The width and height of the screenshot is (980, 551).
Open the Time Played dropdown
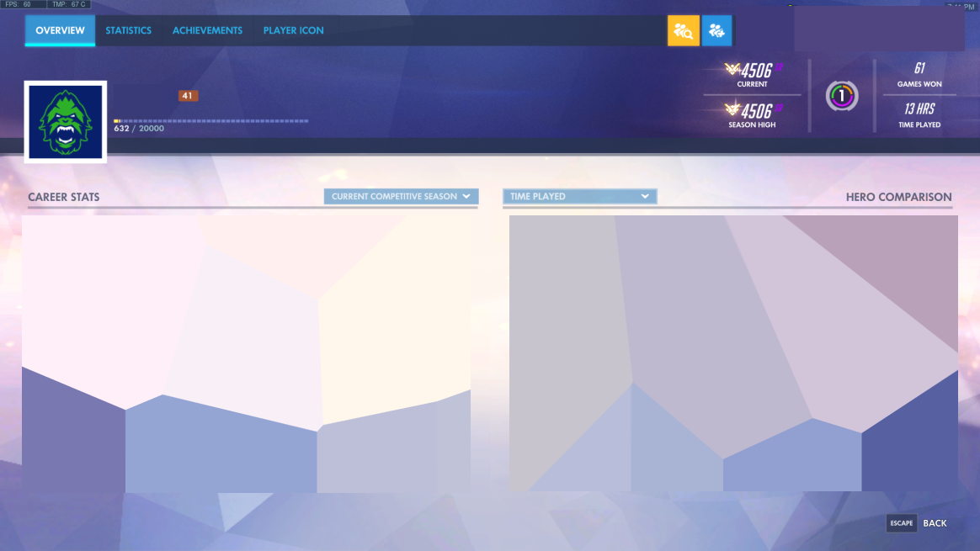click(579, 196)
